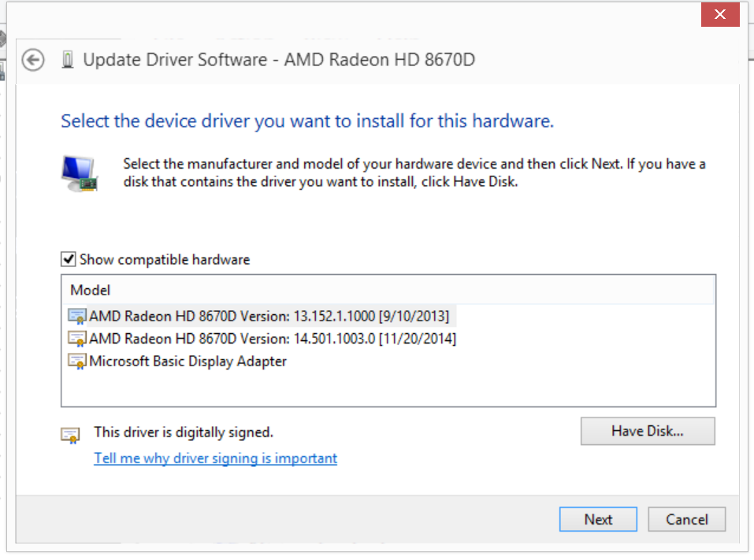The height and width of the screenshot is (560, 754).
Task: Click certificate icon for Microsoft Basic Display Adapter
Action: [77, 362]
